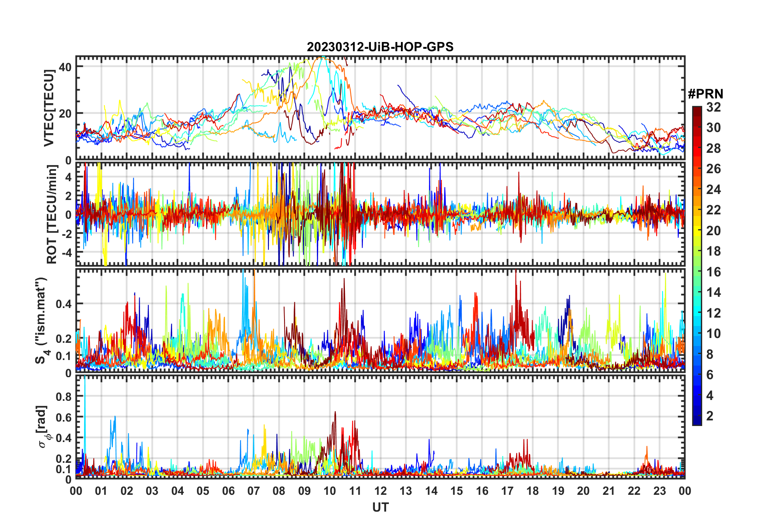Image resolution: width=761 pixels, height=532 pixels.
Task: Click the 40 tick on VTEC axis
Action: [x=65, y=67]
